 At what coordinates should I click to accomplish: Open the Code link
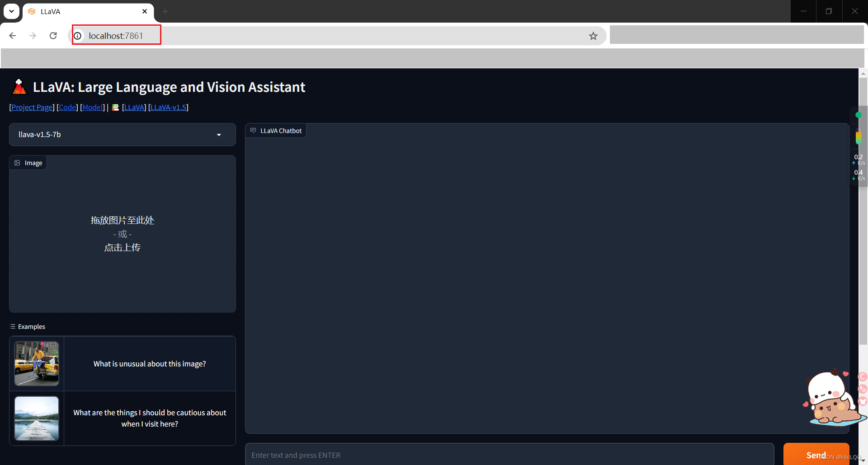tap(67, 107)
